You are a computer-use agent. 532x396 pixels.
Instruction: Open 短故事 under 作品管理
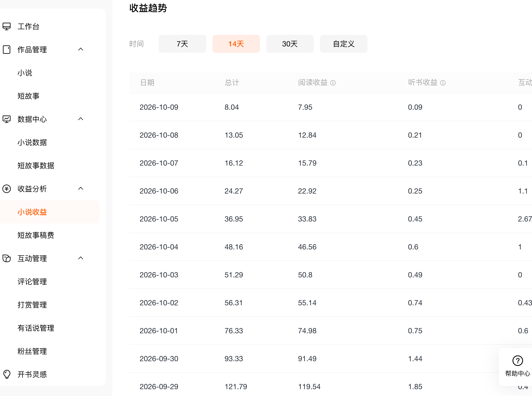(x=28, y=96)
